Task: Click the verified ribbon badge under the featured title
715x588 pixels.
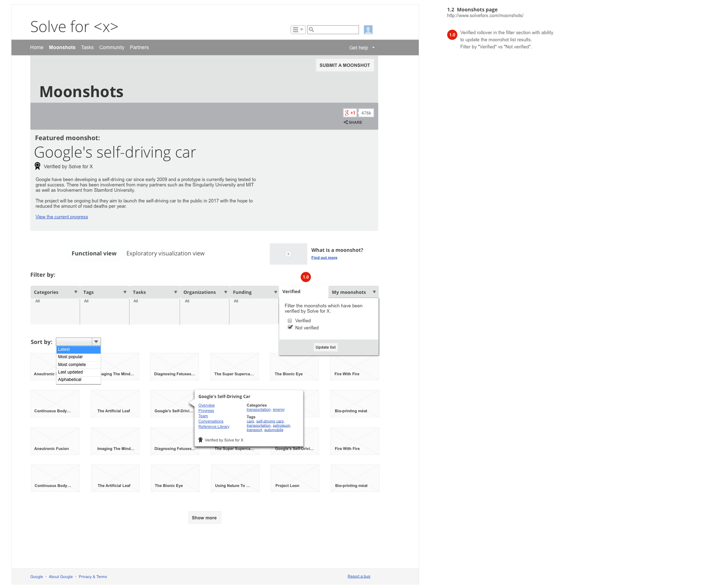Action: [37, 166]
